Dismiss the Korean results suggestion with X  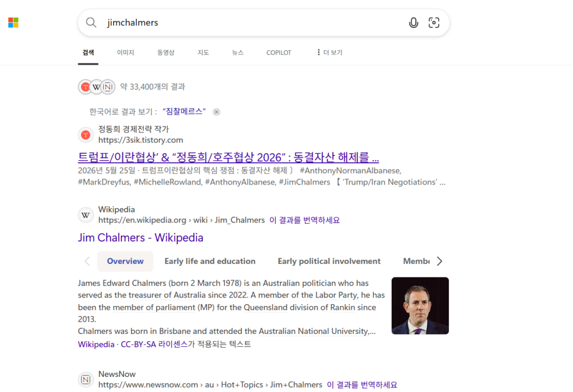coord(217,112)
